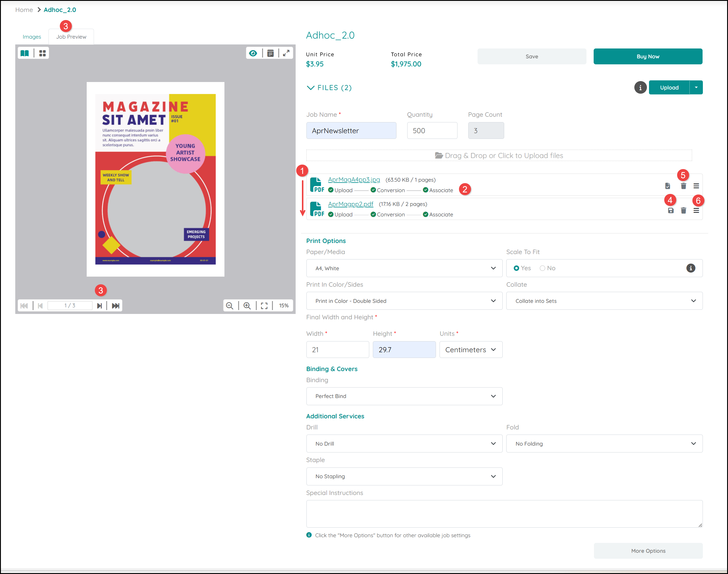Click Scale To Fit info icon
Viewport: 728px width, 574px height.
pyautogui.click(x=691, y=268)
